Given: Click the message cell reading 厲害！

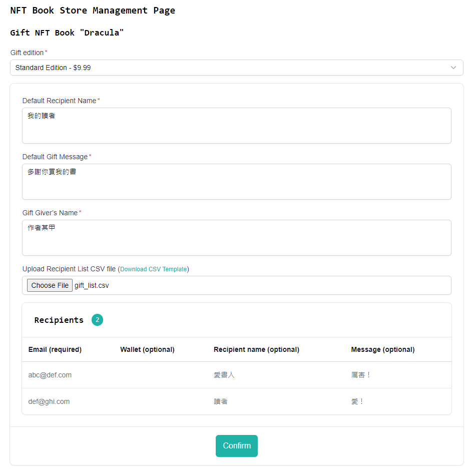Looking at the screenshot, I should click(x=361, y=375).
